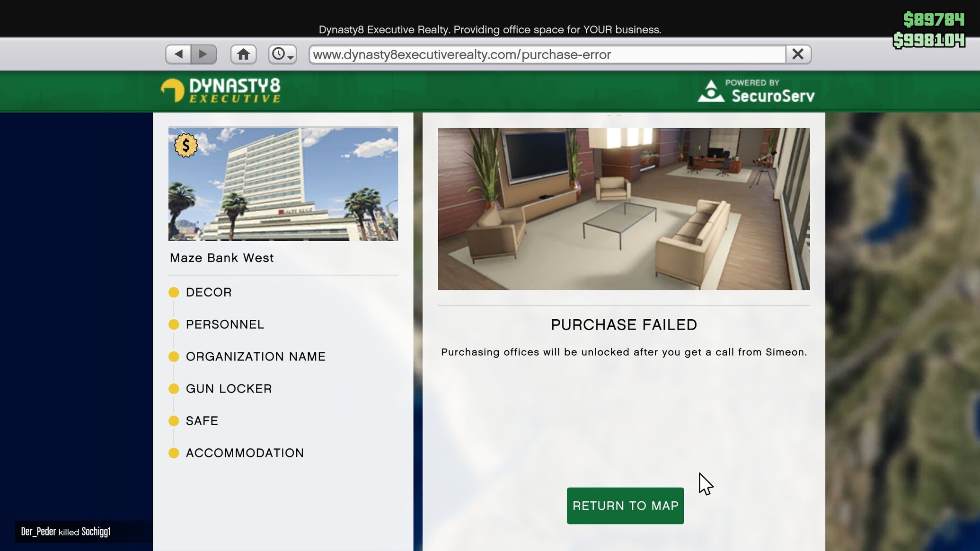Select the Decor step bullet

pyautogui.click(x=174, y=292)
